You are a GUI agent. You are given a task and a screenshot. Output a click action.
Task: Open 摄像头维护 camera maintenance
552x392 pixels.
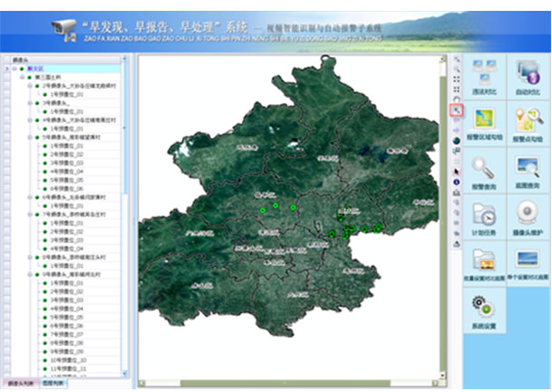pos(528,217)
